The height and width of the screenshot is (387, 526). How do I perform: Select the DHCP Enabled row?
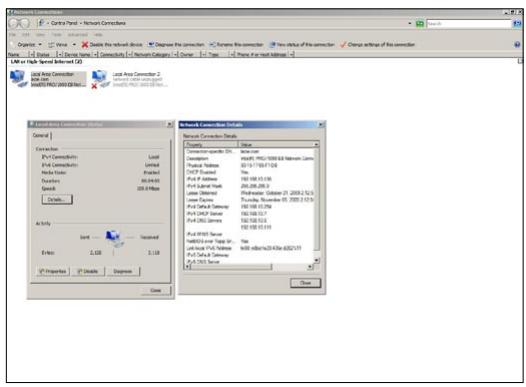coord(249,172)
